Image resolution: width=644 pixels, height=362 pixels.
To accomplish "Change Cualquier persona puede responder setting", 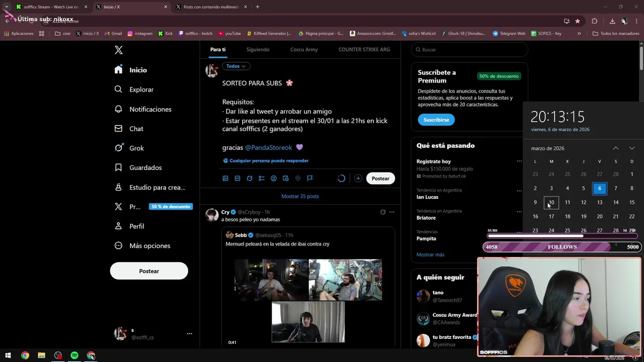I will pos(266,161).
